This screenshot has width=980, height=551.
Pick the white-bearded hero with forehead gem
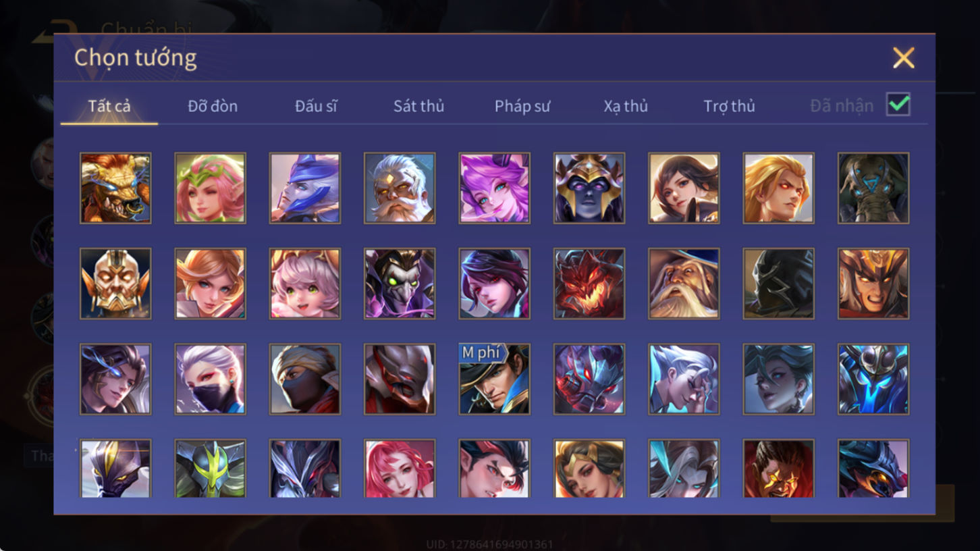(x=400, y=188)
